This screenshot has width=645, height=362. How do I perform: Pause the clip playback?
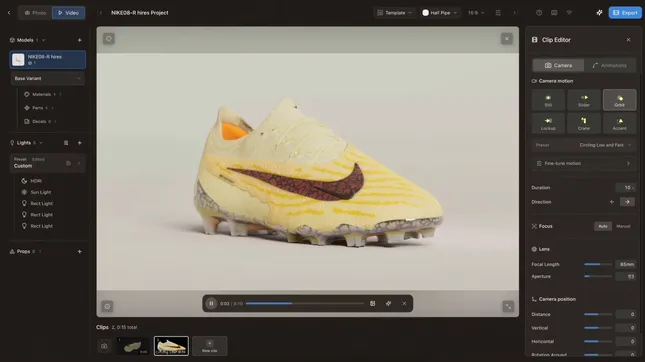(x=211, y=304)
